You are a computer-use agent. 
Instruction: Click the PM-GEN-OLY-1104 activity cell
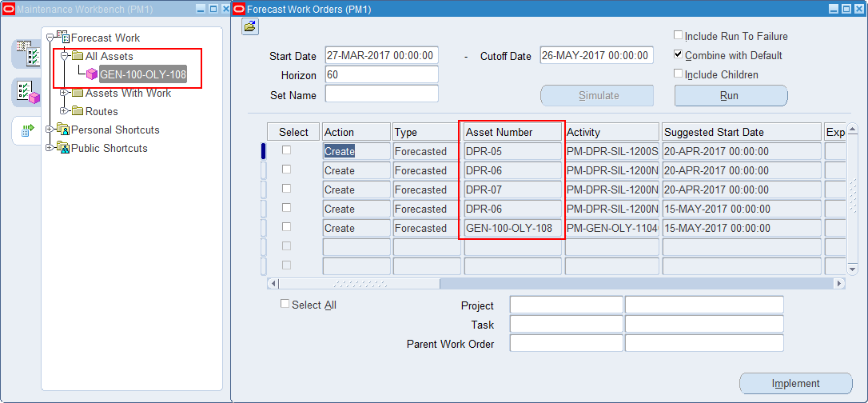pos(612,228)
